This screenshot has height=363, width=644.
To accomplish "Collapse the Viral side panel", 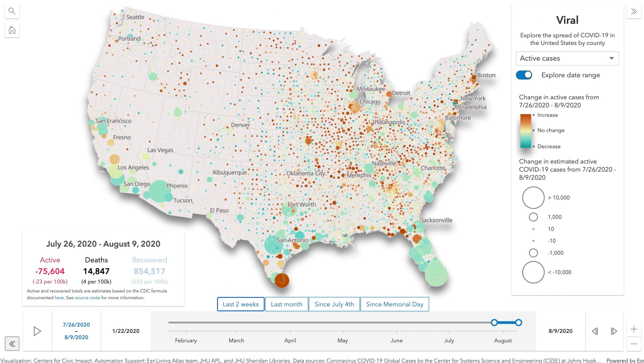I will tap(634, 11).
